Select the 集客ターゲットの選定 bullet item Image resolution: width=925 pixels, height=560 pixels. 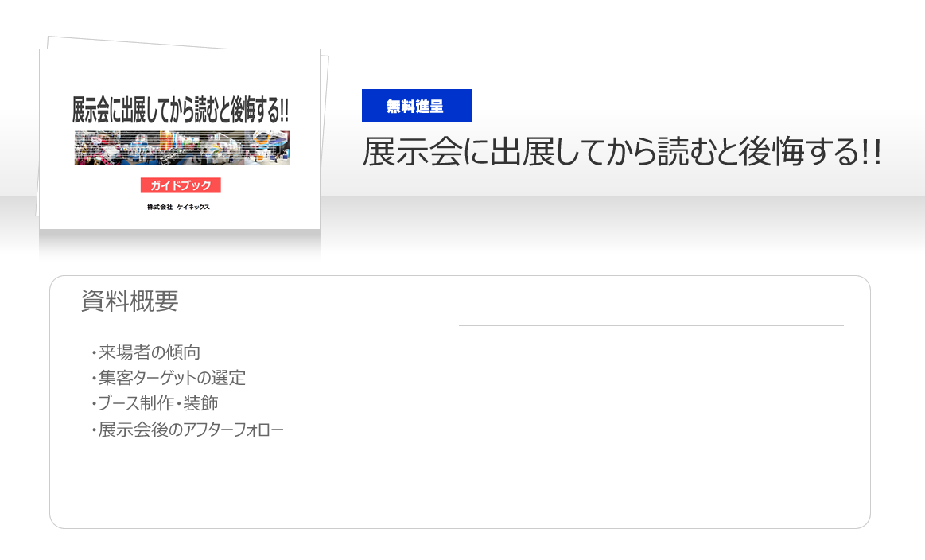tap(172, 378)
